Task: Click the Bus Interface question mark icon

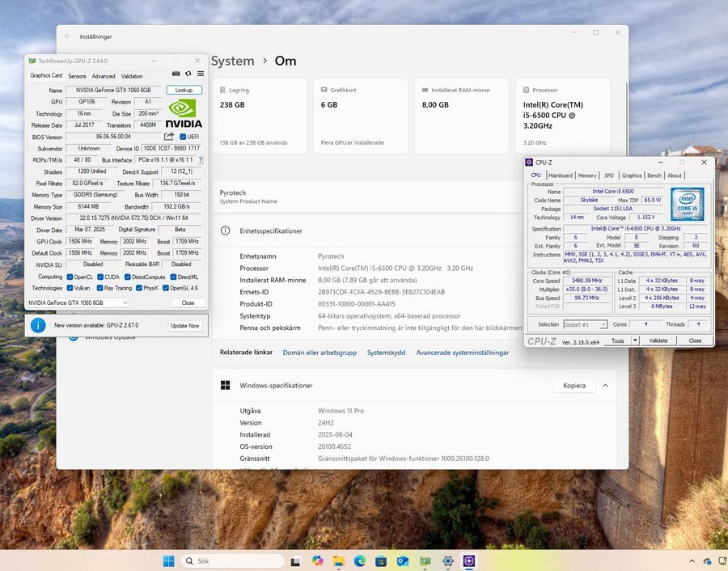Action: click(200, 159)
